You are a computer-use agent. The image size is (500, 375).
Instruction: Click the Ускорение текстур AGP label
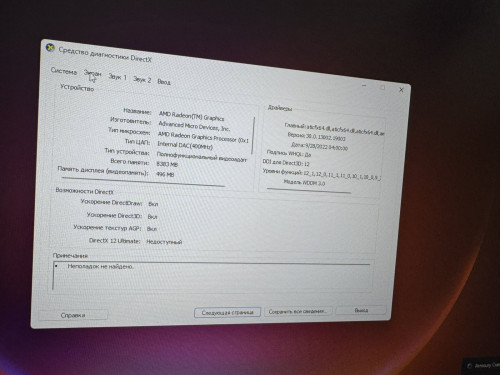(x=107, y=228)
